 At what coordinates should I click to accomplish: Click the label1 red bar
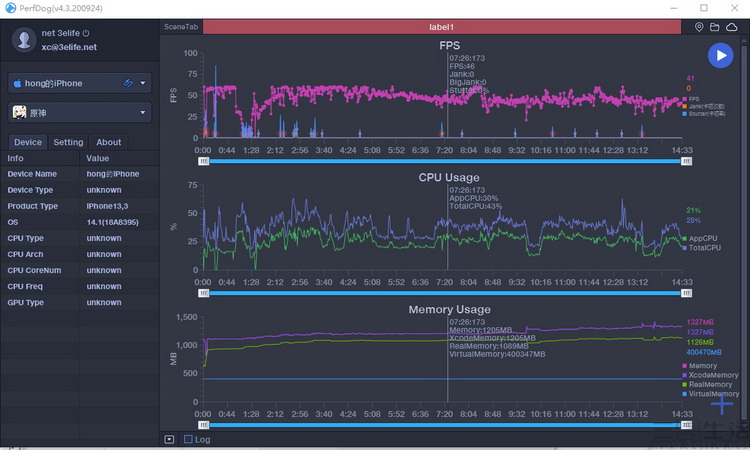pyautogui.click(x=441, y=27)
